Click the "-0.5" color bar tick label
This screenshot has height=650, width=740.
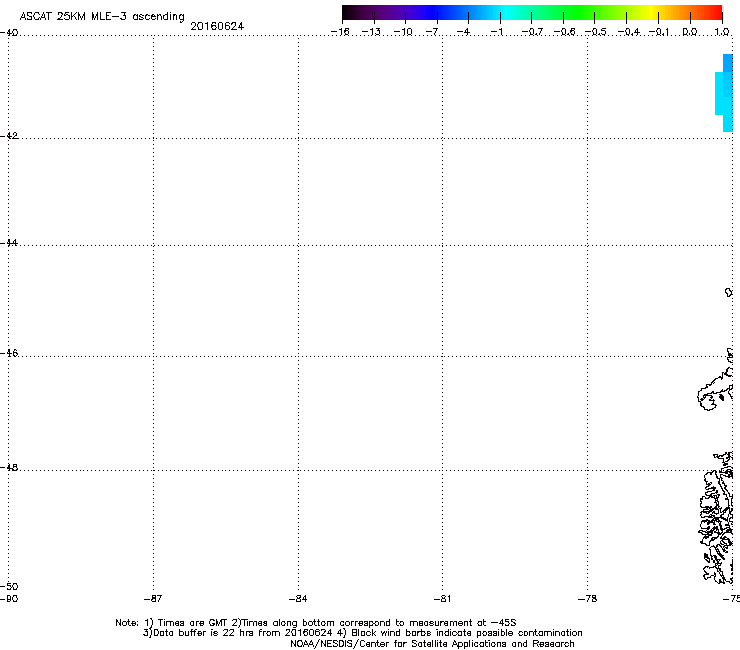(596, 32)
